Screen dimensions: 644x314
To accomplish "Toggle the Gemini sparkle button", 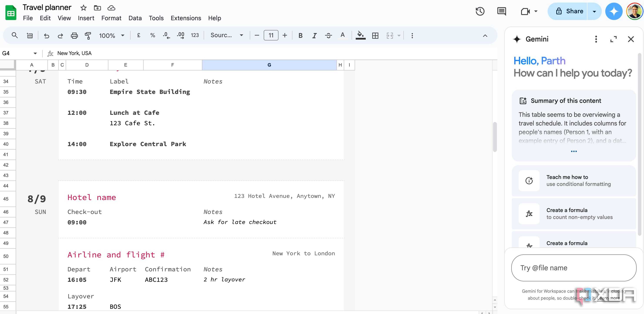I will point(614,11).
